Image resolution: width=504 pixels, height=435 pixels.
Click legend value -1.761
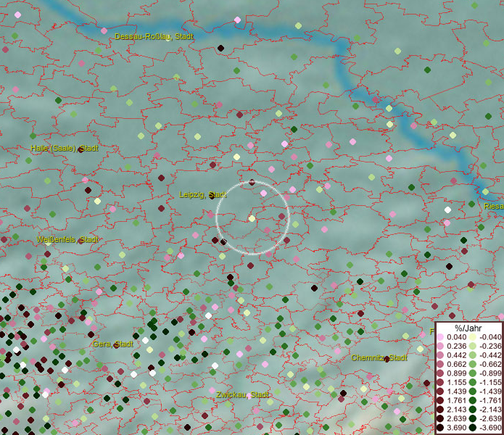click(490, 401)
